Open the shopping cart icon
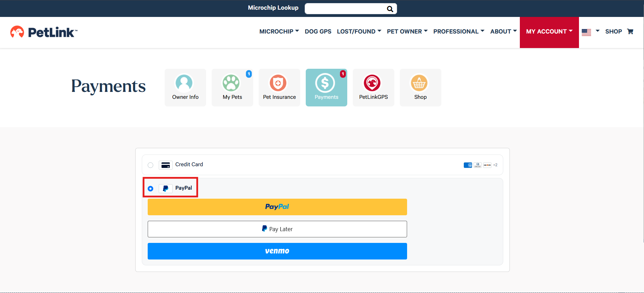This screenshot has height=293, width=644. 630,31
